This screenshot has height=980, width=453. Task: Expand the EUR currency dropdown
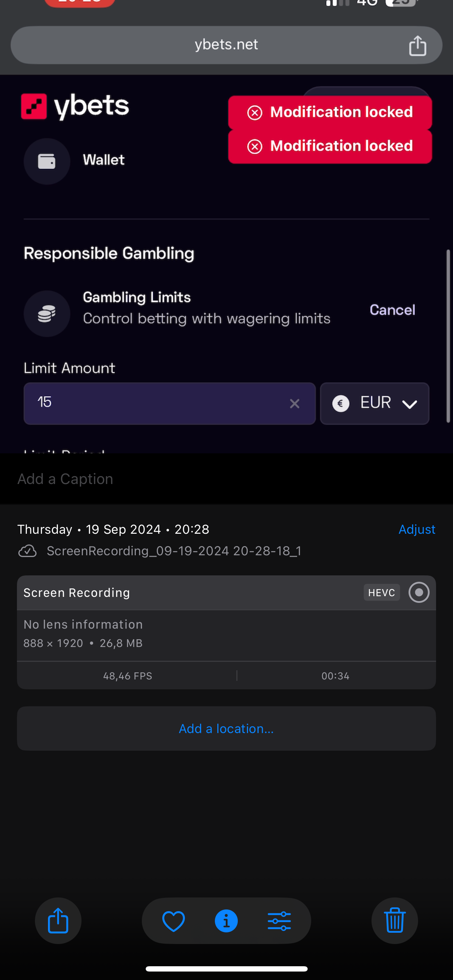pyautogui.click(x=374, y=403)
